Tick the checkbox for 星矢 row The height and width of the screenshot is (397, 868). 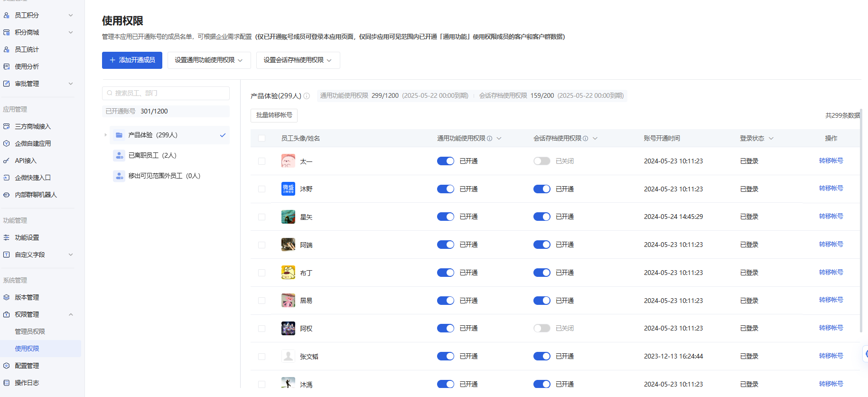coord(261,217)
